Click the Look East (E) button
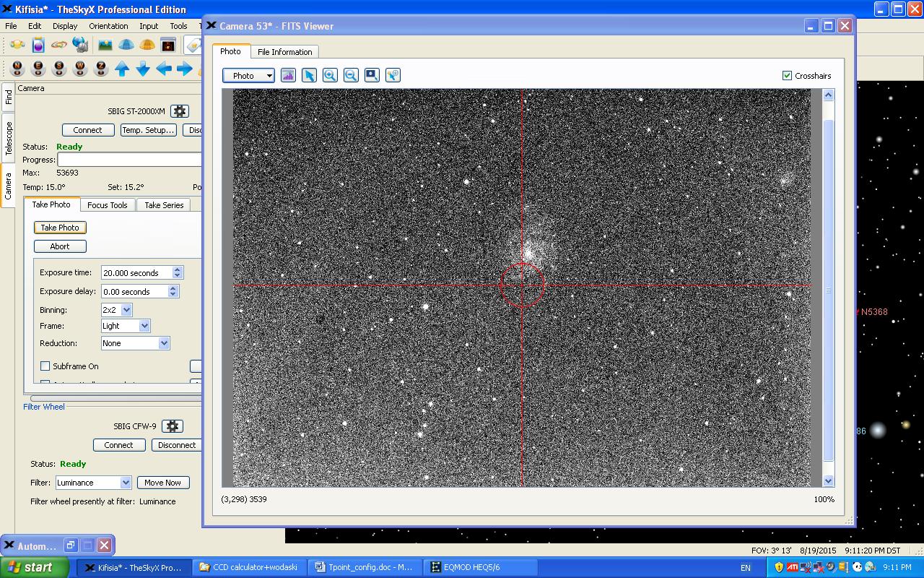Screen dimensions: 924x578 [39, 69]
